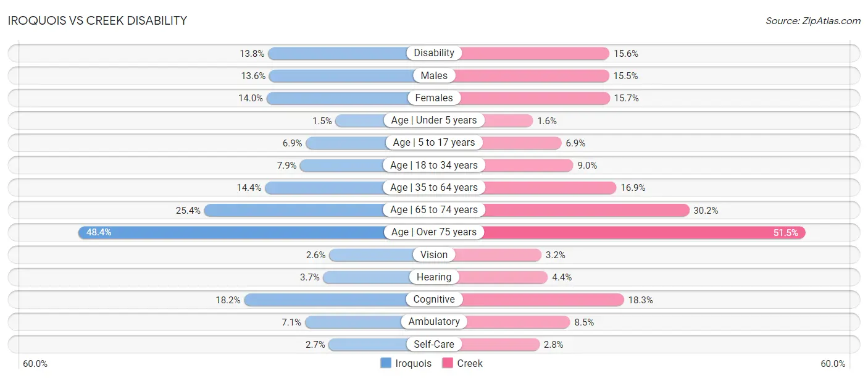The height and width of the screenshot is (378, 868).
Task: Click the Iroquois 18.2% Cognitive bar
Action: 326,300
